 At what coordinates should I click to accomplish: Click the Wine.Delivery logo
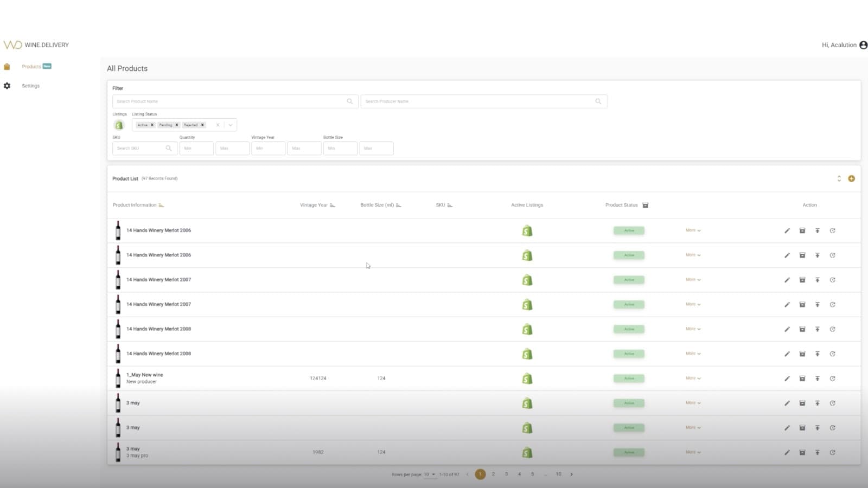(x=36, y=45)
